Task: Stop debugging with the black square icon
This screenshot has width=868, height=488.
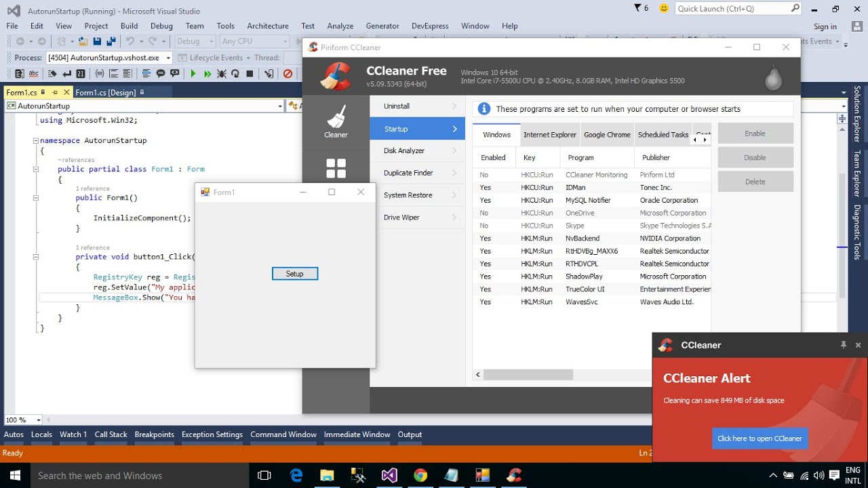Action: (x=250, y=74)
